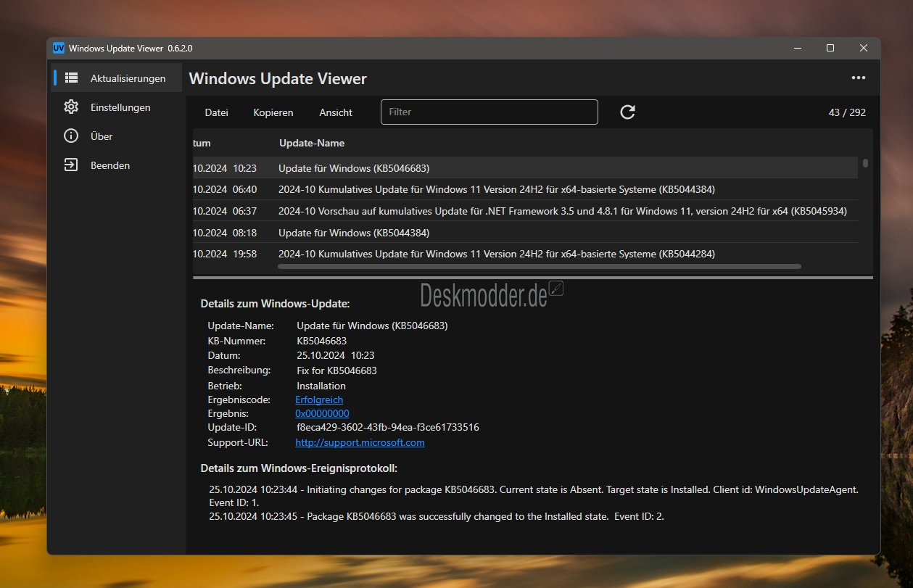Minimize the Windows Update Viewer window
The image size is (913, 588).
(x=797, y=48)
